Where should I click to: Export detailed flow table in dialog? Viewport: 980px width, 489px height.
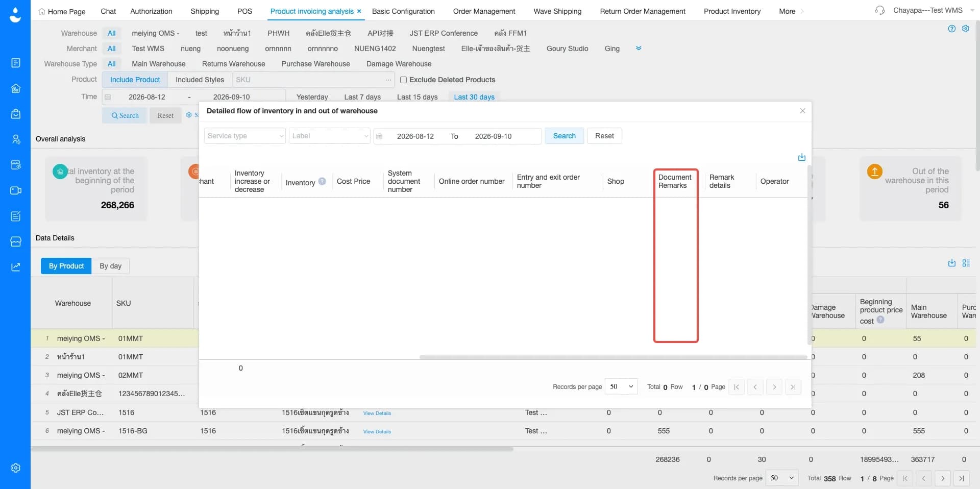pos(802,157)
